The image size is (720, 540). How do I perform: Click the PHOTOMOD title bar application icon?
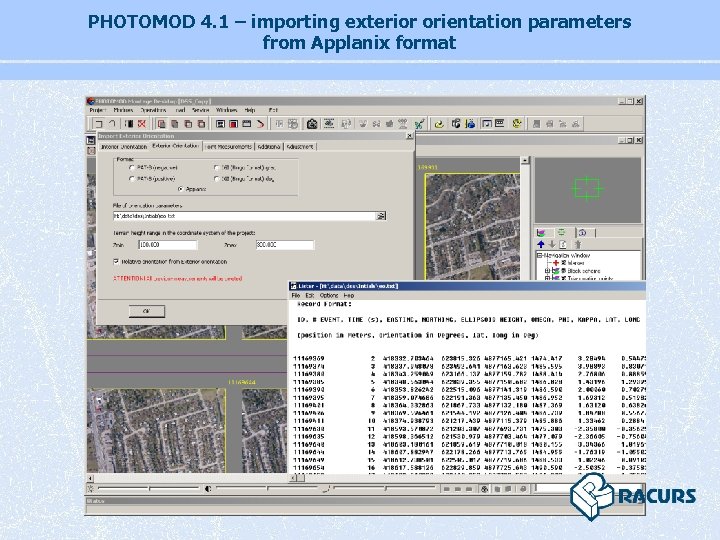tap(90, 101)
